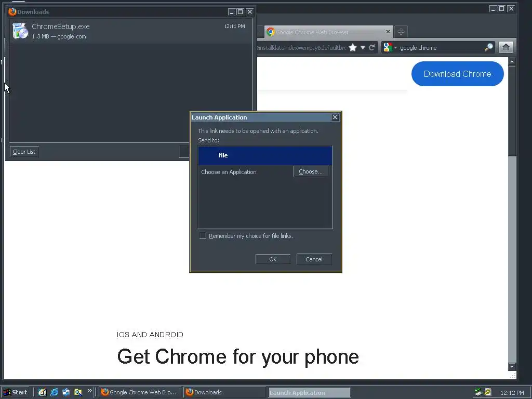
Task: Click OK in Launch Application dialog
Action: [273, 259]
